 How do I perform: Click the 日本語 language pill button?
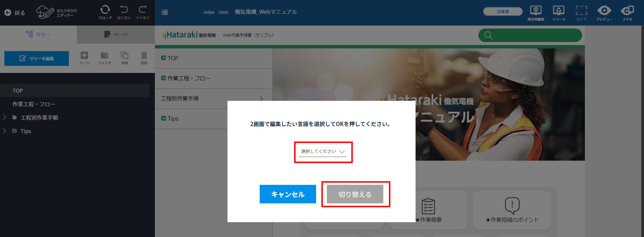point(503,12)
